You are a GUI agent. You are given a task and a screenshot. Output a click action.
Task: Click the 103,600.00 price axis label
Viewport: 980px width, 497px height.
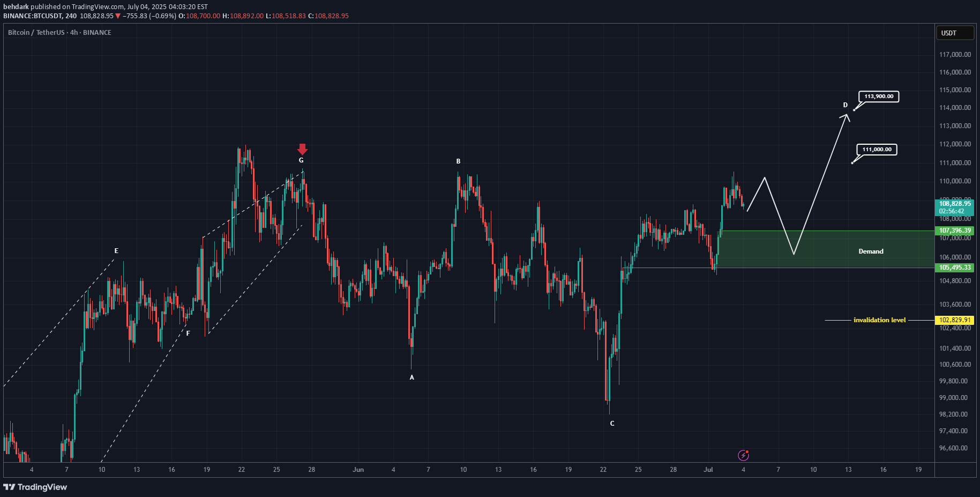click(x=955, y=305)
